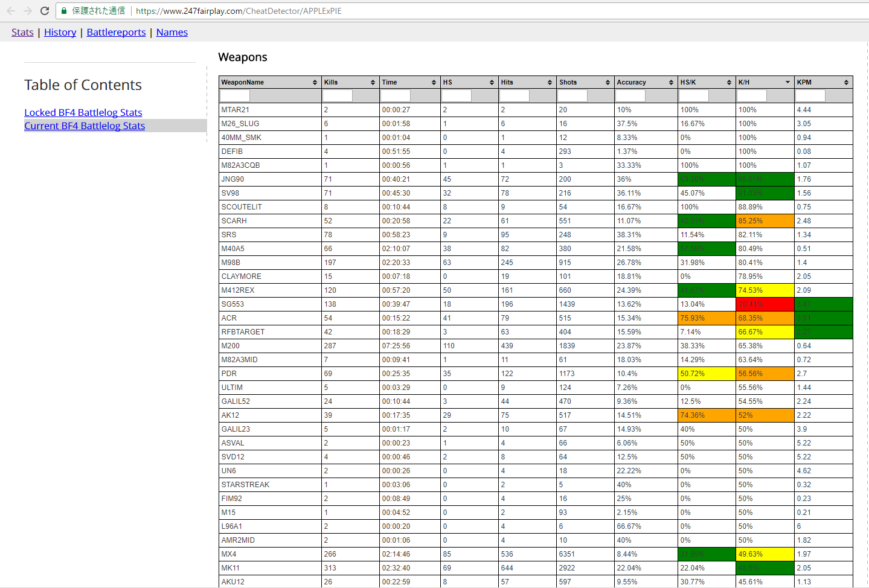Click M200 time value 07:25:56

click(x=396, y=346)
